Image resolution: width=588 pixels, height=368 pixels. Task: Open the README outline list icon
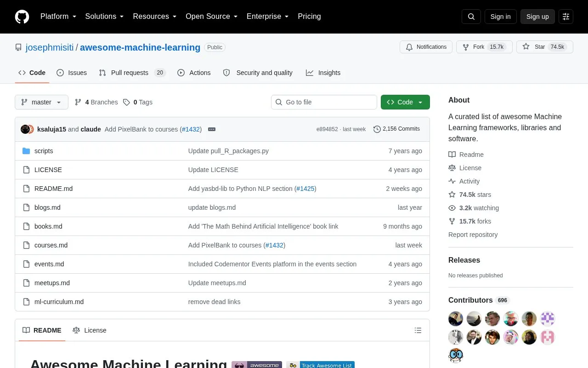418,330
